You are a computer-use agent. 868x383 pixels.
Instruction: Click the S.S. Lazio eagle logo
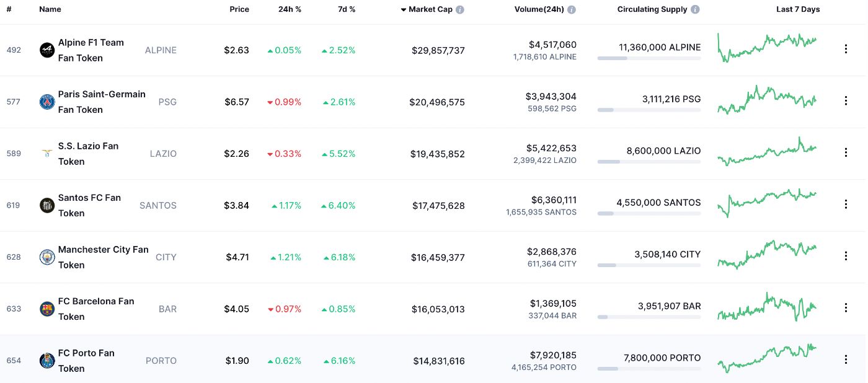pyautogui.click(x=46, y=153)
